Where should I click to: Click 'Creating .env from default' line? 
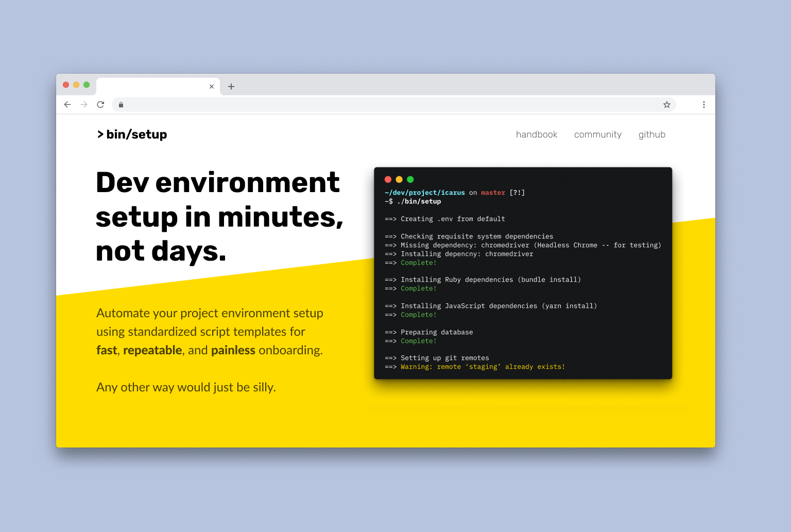coord(445,219)
